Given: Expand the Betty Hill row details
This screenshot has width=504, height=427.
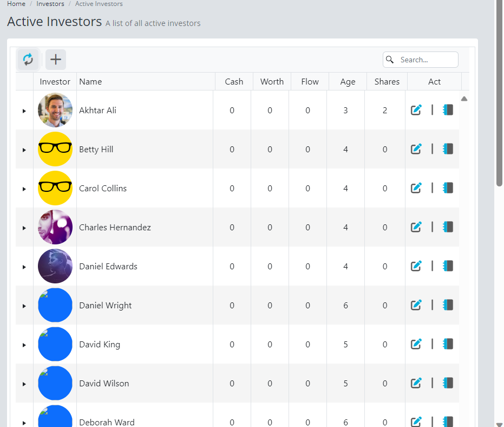Looking at the screenshot, I should 24,150.
